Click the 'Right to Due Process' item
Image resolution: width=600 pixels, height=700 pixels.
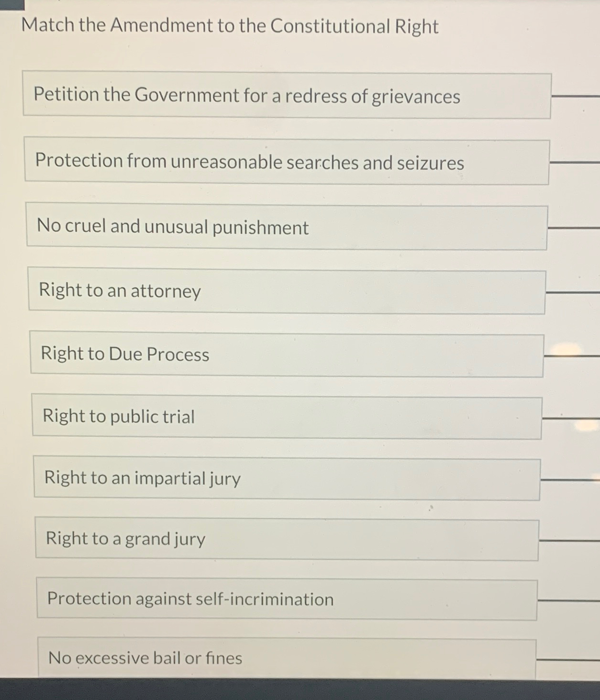[287, 354]
